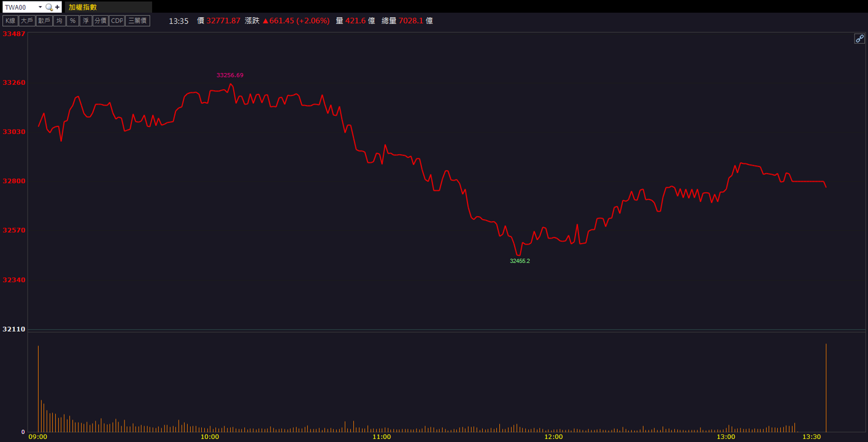The height and width of the screenshot is (442, 868).
Task: Enable the 均 average line button
Action: pyautogui.click(x=59, y=21)
